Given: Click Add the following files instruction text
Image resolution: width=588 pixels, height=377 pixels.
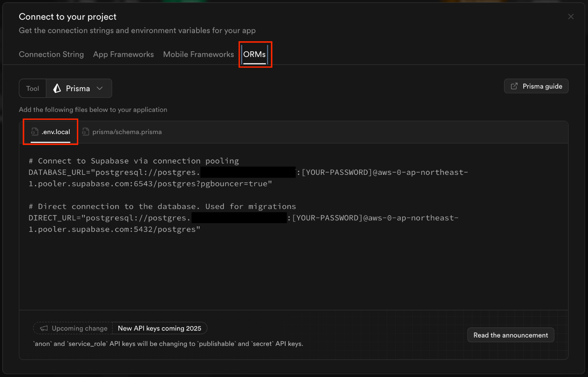Looking at the screenshot, I should pos(93,110).
